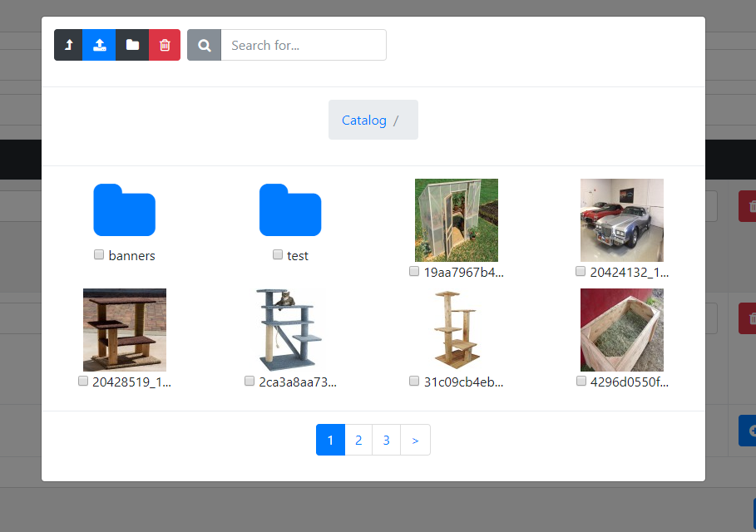Select the classic cars garage thumbnail
Viewport: 756px width, 532px height.
pos(622,220)
